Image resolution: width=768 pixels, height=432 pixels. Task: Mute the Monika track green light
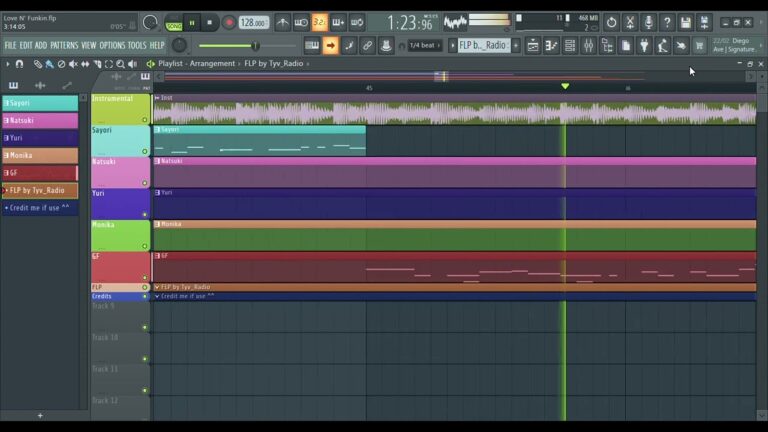point(144,246)
